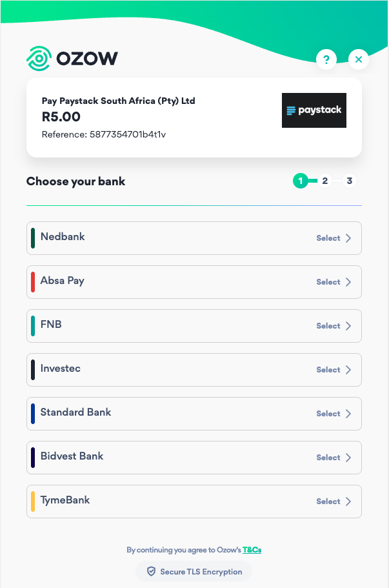This screenshot has width=389, height=588.
Task: Click the Ozow logo
Action: coord(72,59)
